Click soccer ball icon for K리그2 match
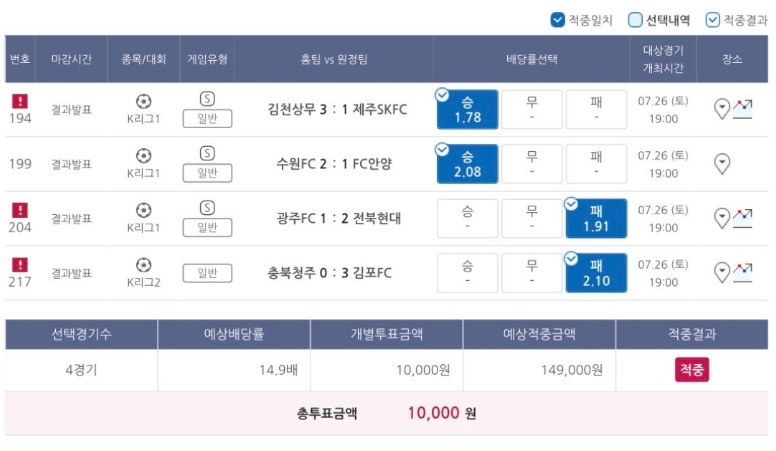 tap(144, 265)
